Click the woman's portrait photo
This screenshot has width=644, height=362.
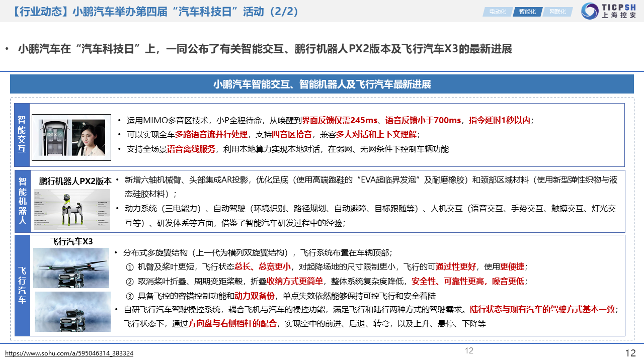pos(89,137)
